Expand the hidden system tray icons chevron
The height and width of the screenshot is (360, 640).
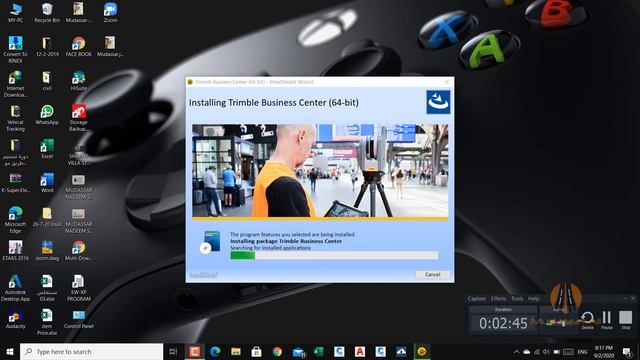[x=516, y=352]
